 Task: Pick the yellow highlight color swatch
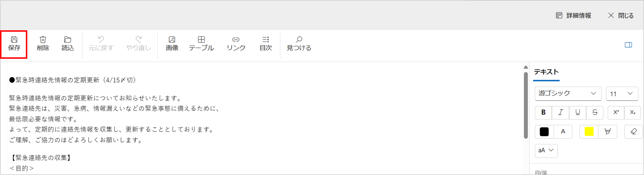coord(589,131)
